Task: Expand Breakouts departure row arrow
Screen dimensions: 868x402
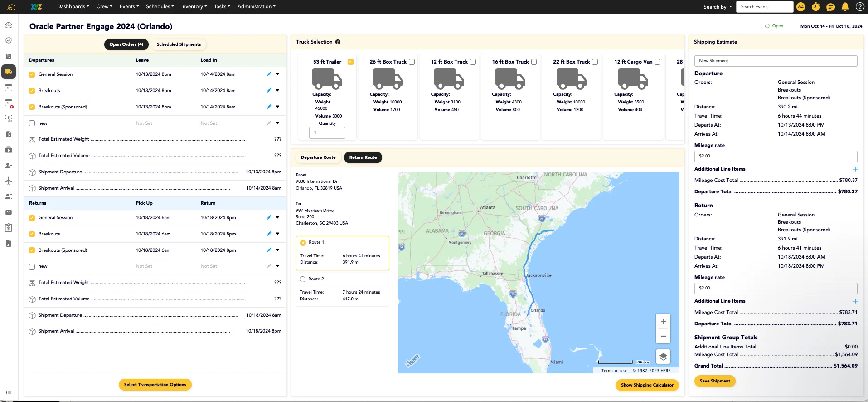Action: (x=277, y=90)
